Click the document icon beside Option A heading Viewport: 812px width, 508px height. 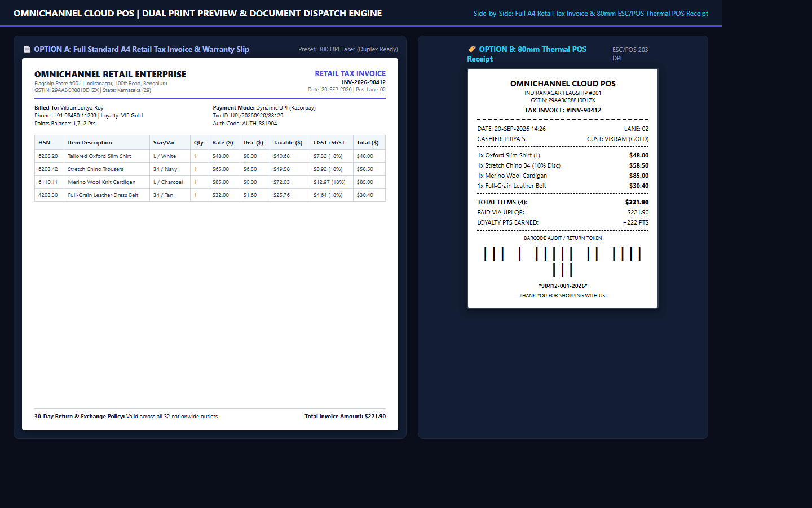point(27,50)
